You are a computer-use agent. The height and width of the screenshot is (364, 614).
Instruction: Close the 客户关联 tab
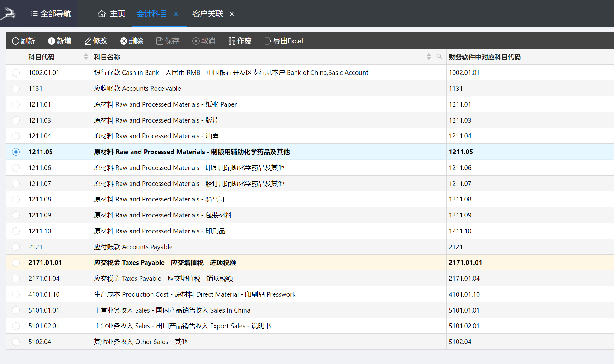[232, 14]
